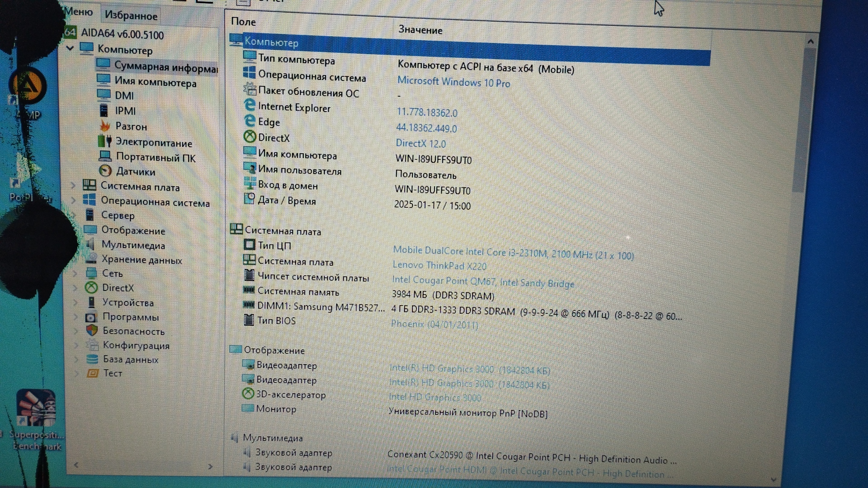This screenshot has height=488, width=868.
Task: Select the Датчики gauge icon
Action: tap(105, 171)
